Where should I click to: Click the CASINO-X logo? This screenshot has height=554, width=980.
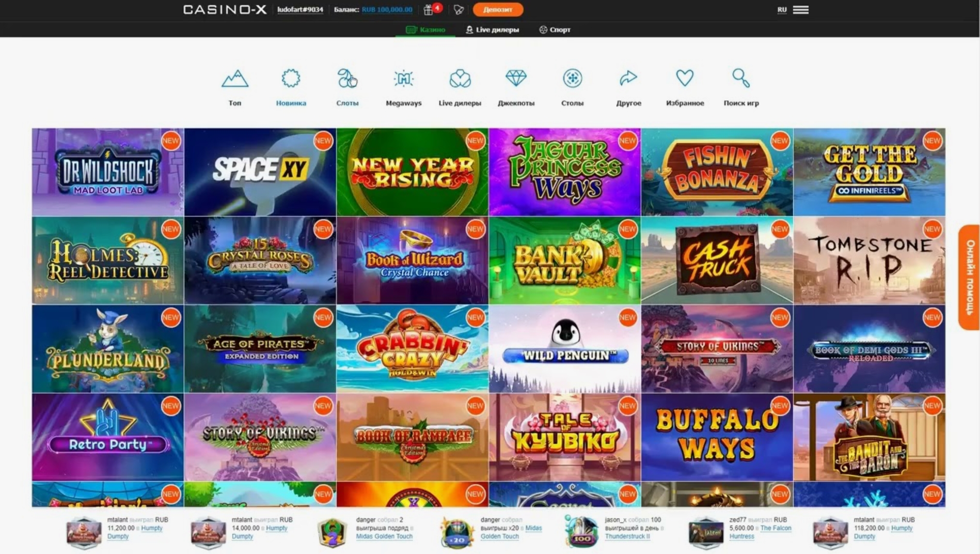[225, 9]
